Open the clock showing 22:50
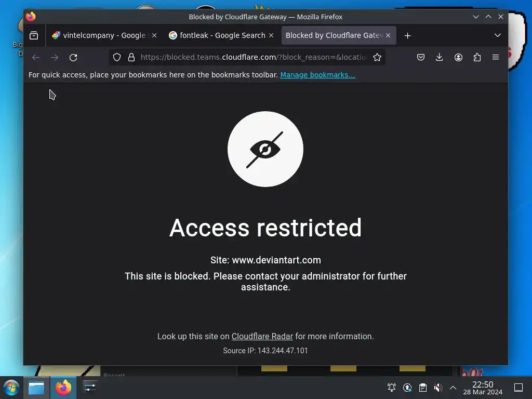 [x=483, y=388]
